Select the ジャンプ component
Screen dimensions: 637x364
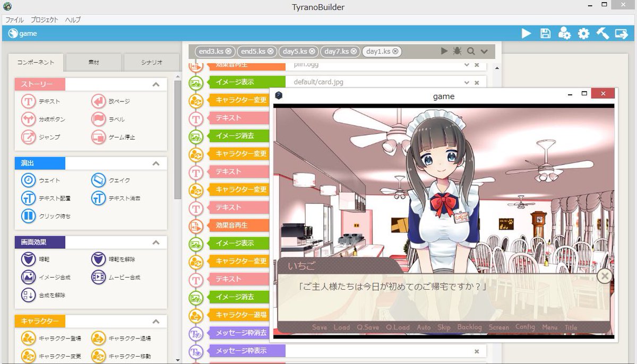tap(41, 137)
